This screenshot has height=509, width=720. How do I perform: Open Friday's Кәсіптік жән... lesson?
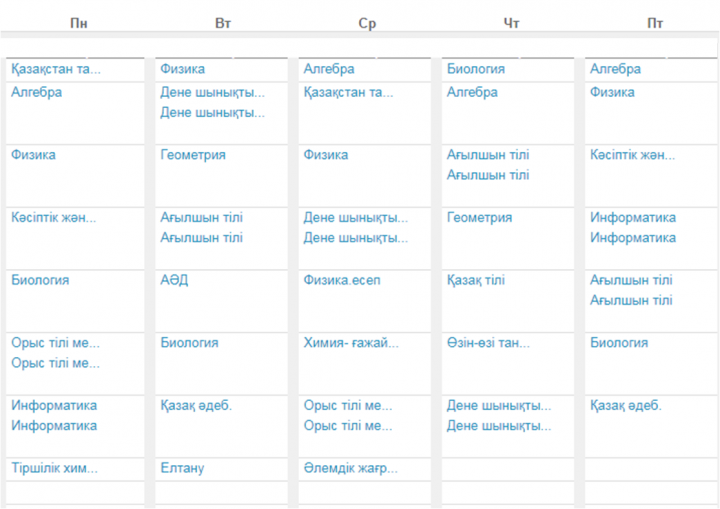point(632,155)
